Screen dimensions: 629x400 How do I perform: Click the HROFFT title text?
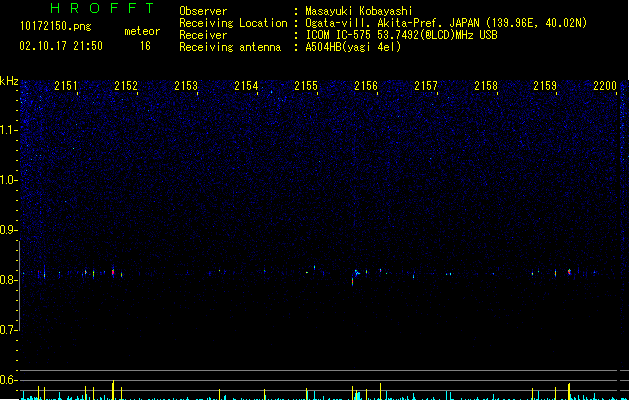[102, 8]
